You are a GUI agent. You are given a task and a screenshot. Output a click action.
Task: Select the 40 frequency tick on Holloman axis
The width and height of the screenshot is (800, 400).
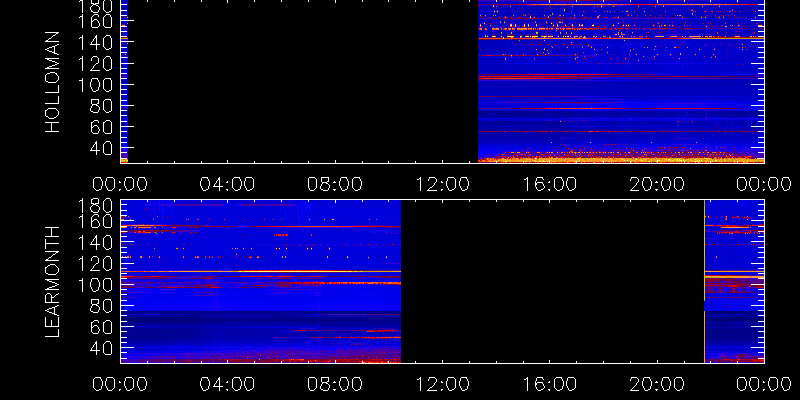pyautogui.click(x=102, y=148)
